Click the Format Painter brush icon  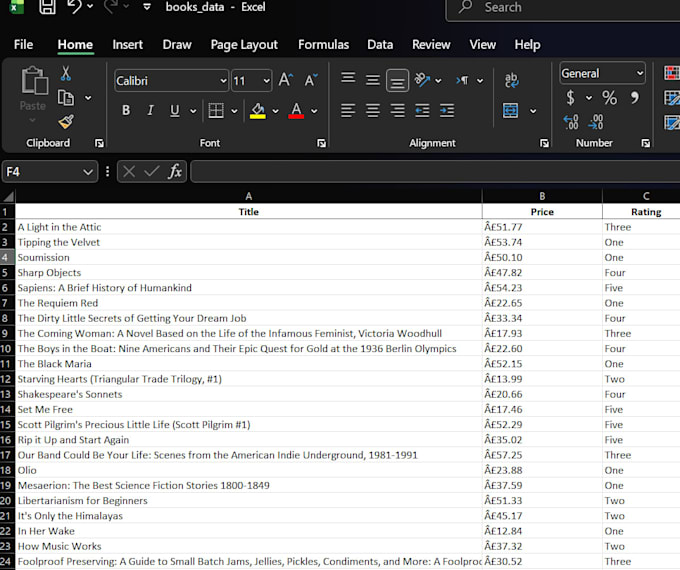click(x=66, y=122)
